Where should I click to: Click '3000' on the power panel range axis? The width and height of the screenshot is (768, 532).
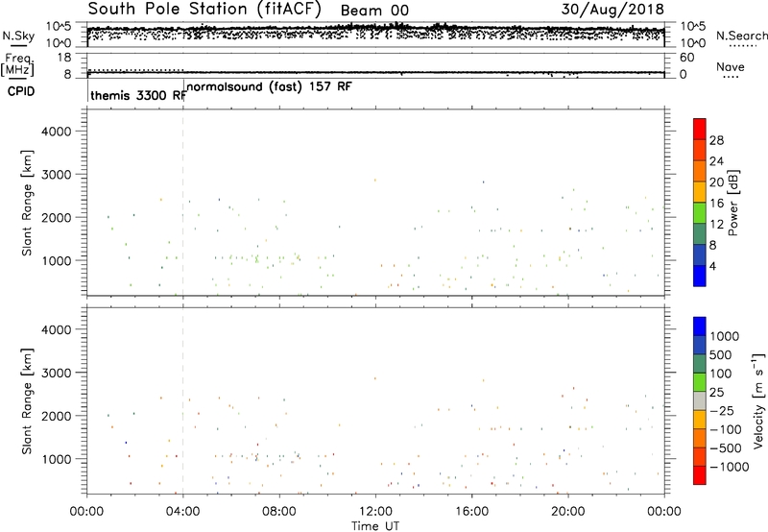point(56,175)
